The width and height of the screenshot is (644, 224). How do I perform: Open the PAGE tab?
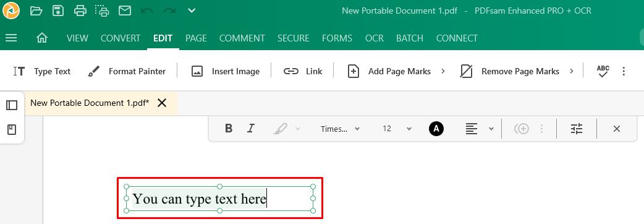pyautogui.click(x=196, y=38)
